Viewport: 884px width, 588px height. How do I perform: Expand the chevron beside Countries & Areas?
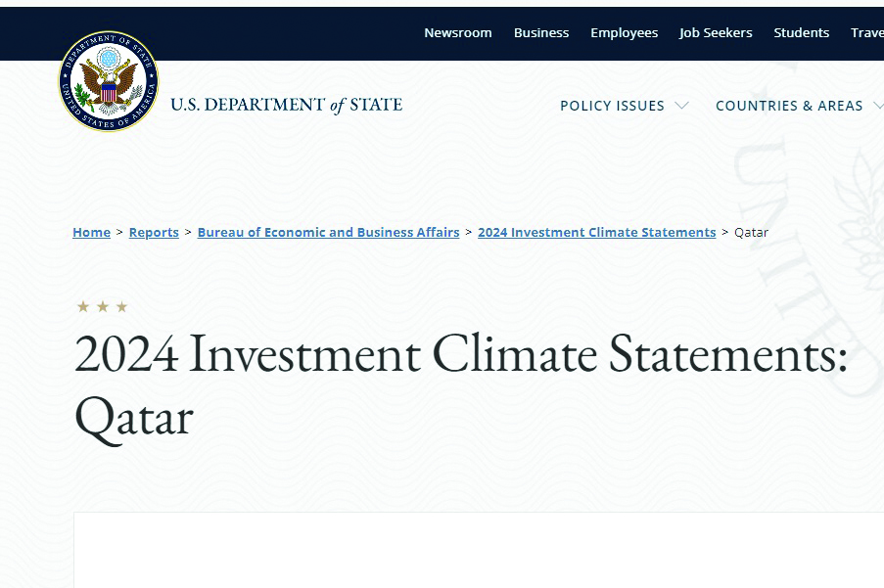pos(877,106)
